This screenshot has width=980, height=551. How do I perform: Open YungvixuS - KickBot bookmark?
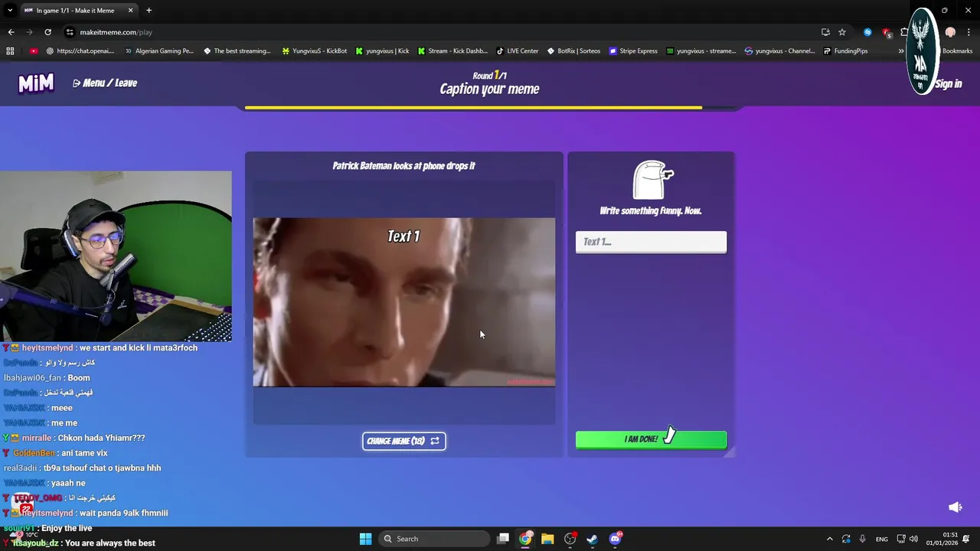[314, 51]
